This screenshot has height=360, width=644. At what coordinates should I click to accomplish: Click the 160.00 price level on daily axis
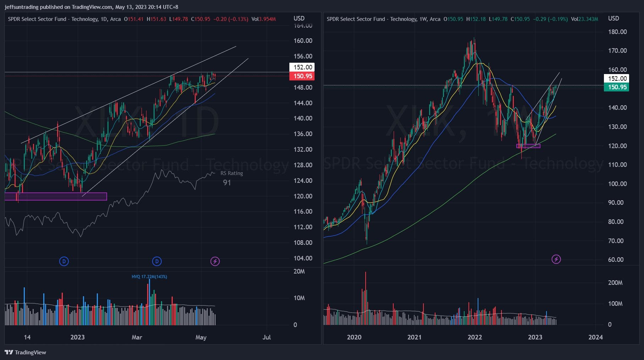pos(303,41)
